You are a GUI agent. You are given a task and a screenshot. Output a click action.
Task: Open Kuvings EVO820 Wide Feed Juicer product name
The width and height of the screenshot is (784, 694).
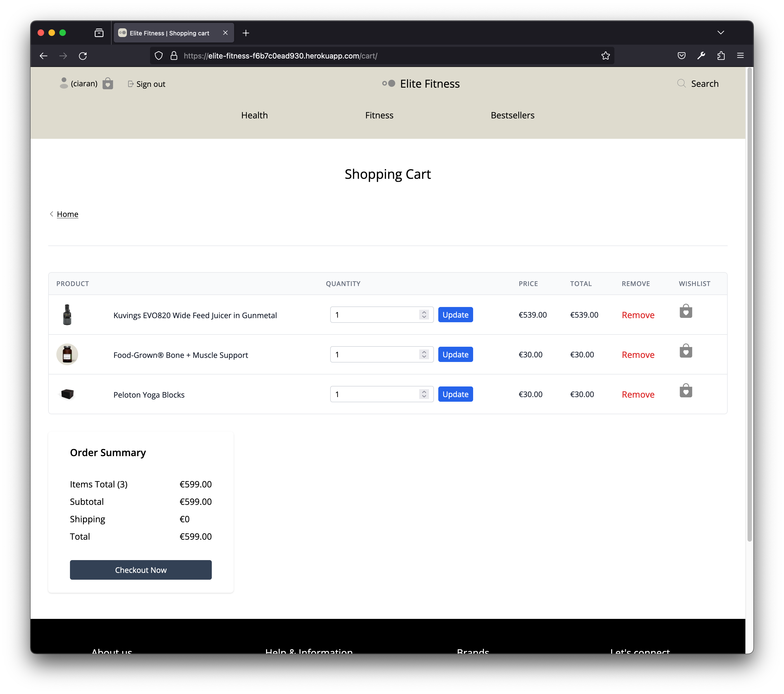(x=195, y=315)
